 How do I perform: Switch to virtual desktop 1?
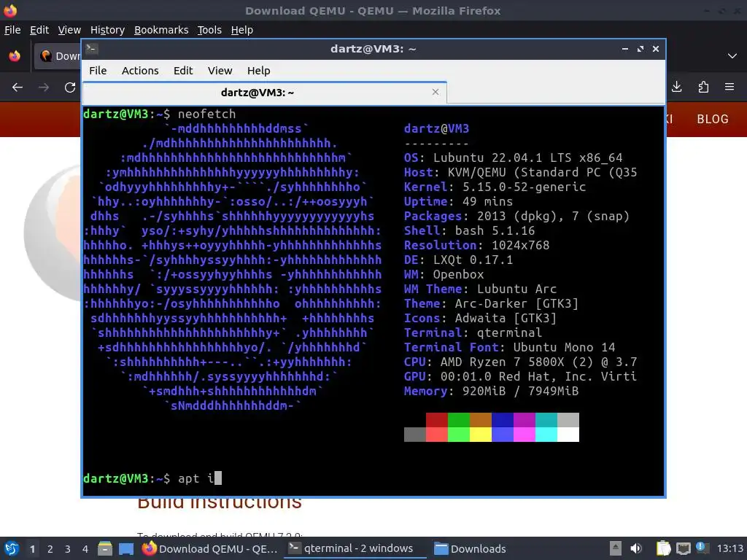click(32, 549)
